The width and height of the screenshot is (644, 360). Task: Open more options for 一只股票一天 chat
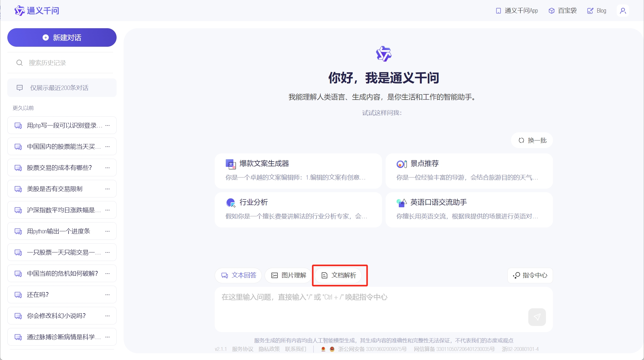(x=107, y=252)
